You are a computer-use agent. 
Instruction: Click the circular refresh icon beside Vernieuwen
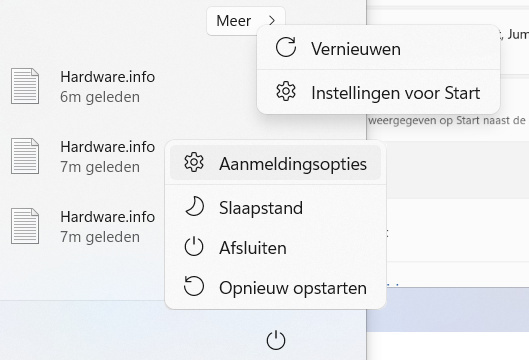pos(286,47)
